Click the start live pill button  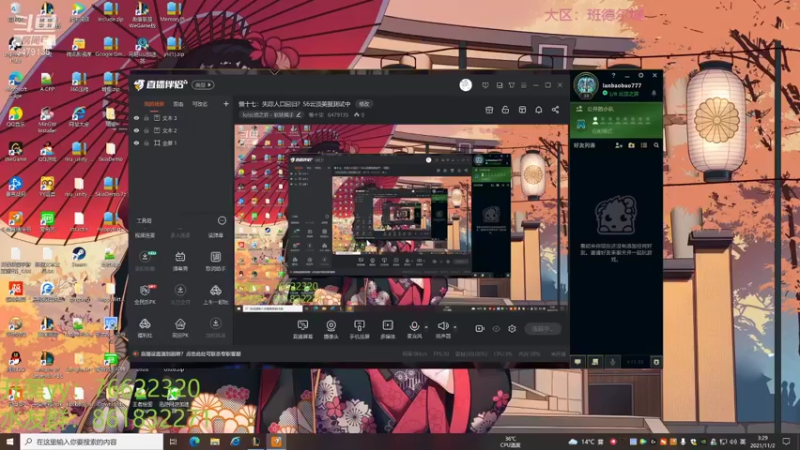coord(543,329)
